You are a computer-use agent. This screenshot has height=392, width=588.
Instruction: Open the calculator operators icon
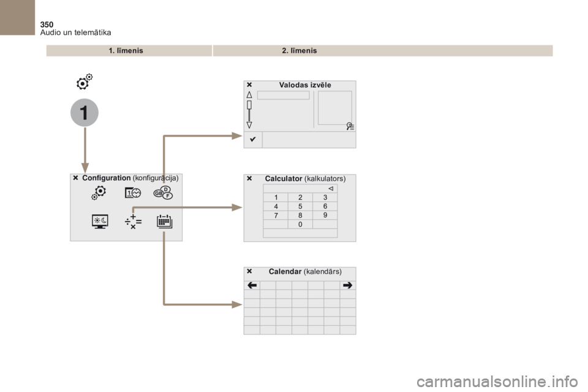point(133,222)
